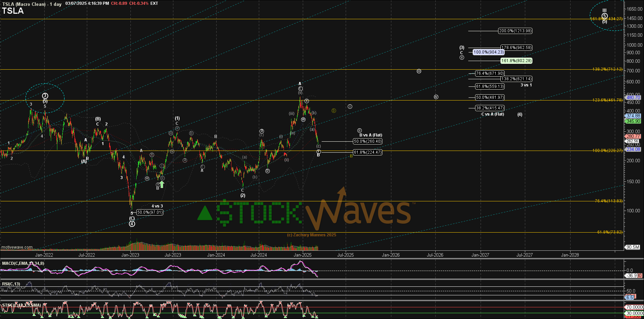Click the C vs A (Flat) annotation
644x319 pixels.
tap(493, 114)
